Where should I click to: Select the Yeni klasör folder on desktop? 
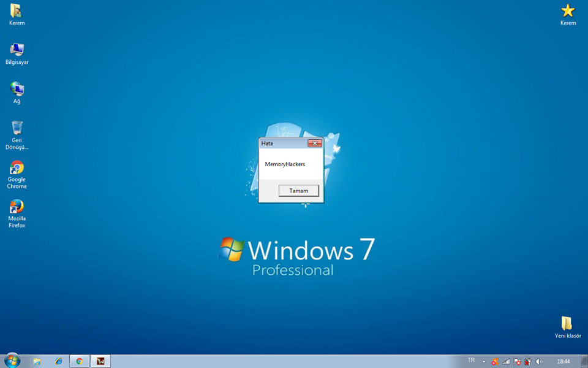[568, 327]
